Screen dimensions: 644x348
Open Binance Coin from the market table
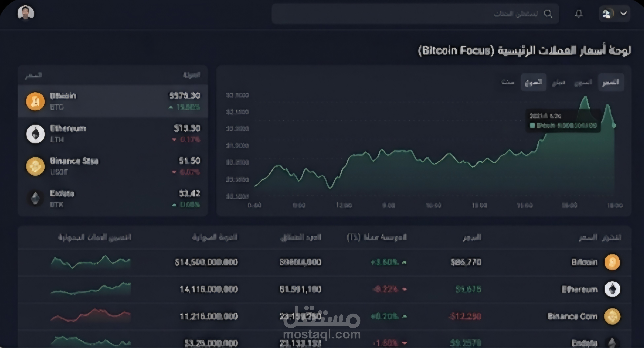click(x=573, y=316)
